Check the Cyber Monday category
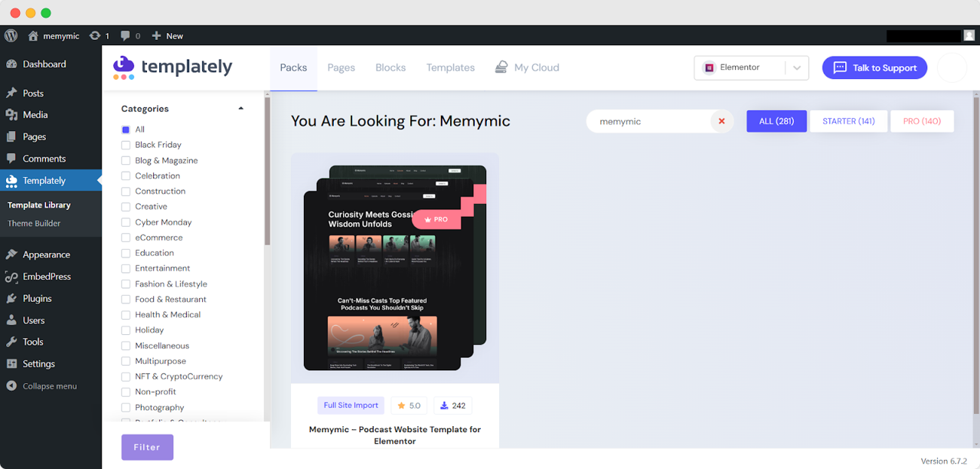Screen dimensions: 980x469 coord(126,222)
